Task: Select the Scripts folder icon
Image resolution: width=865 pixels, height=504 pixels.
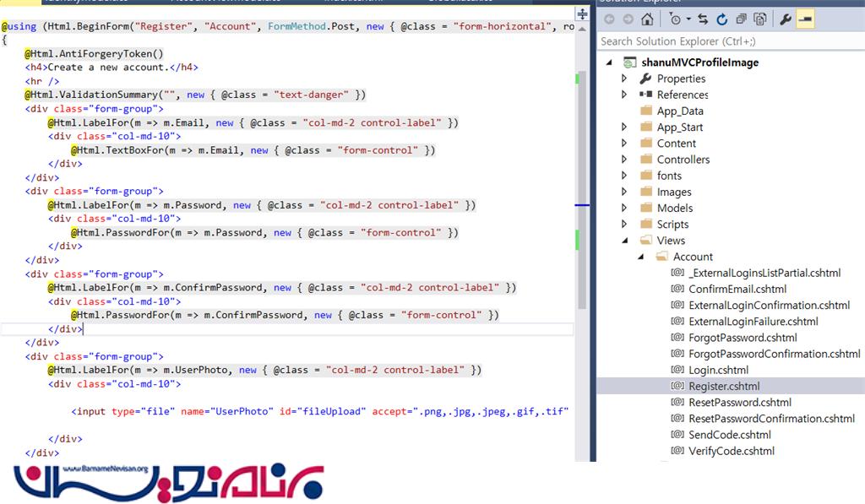Action: coord(646,224)
